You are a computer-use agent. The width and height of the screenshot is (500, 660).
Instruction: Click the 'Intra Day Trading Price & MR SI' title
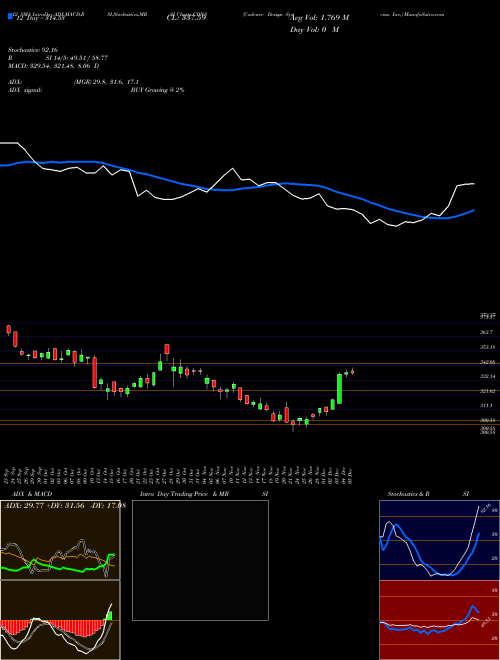point(204,494)
